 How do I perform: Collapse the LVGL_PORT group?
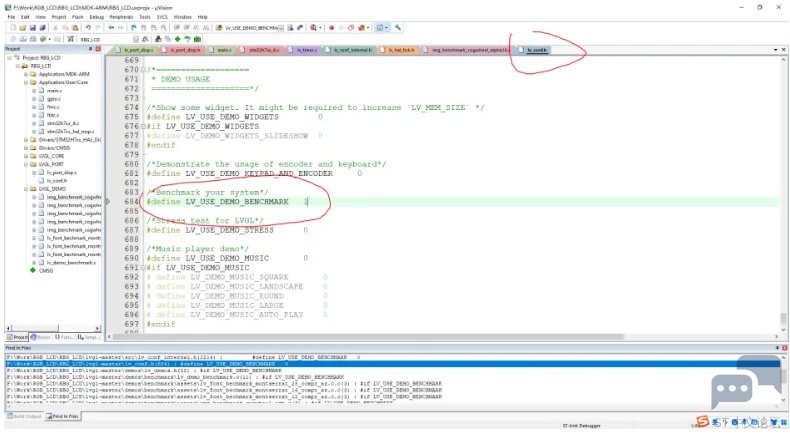pyautogui.click(x=26, y=164)
